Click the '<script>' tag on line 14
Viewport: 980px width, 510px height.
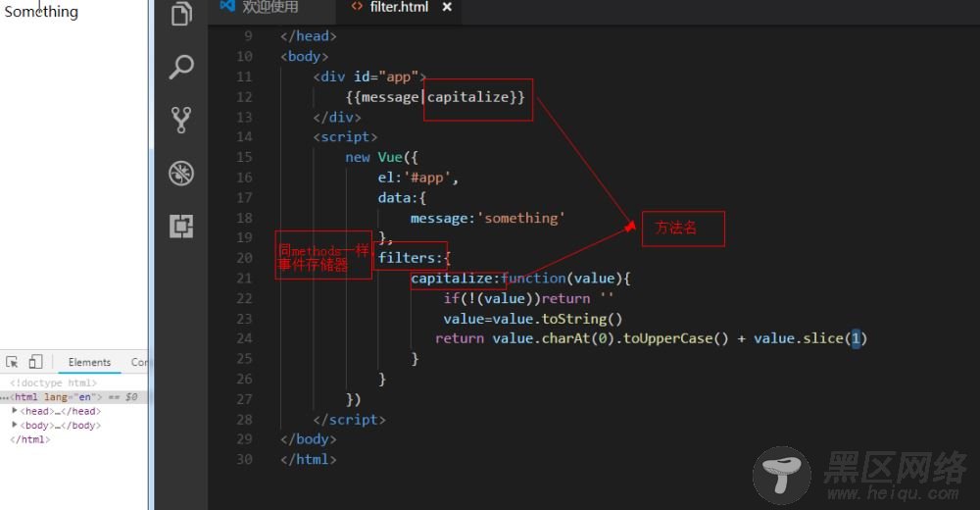coord(345,137)
